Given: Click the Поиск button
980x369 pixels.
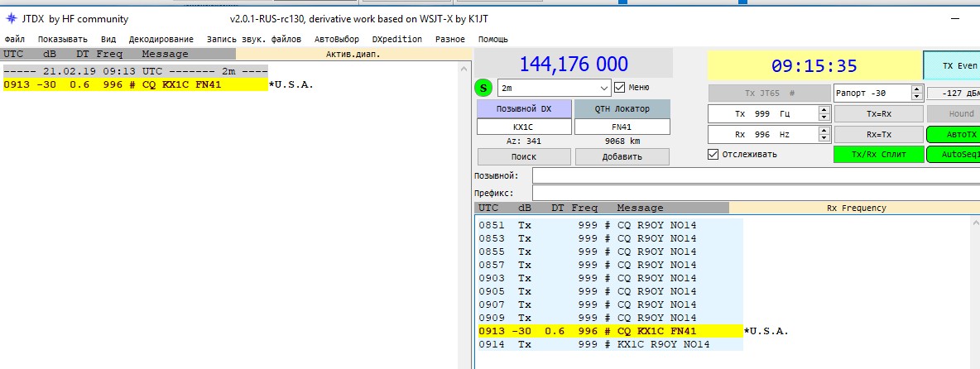Looking at the screenshot, I should tap(523, 156).
